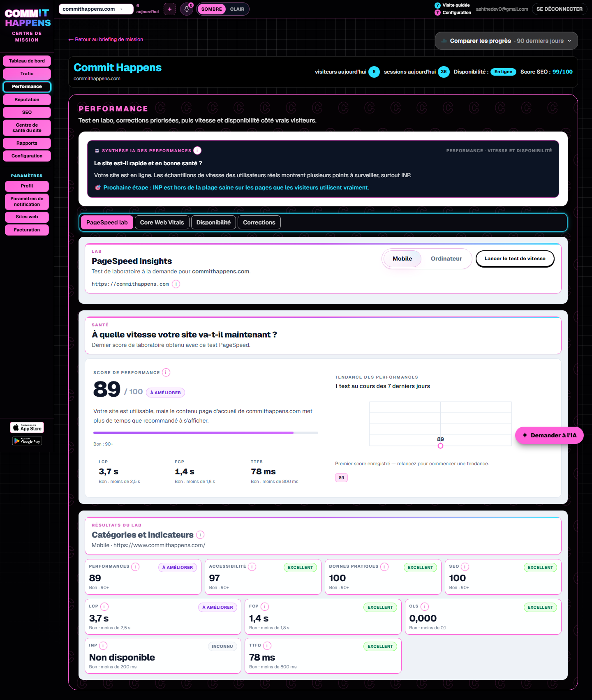This screenshot has height=700, width=592.
Task: Click info icon on Bonnes pratiques card
Action: pos(384,567)
